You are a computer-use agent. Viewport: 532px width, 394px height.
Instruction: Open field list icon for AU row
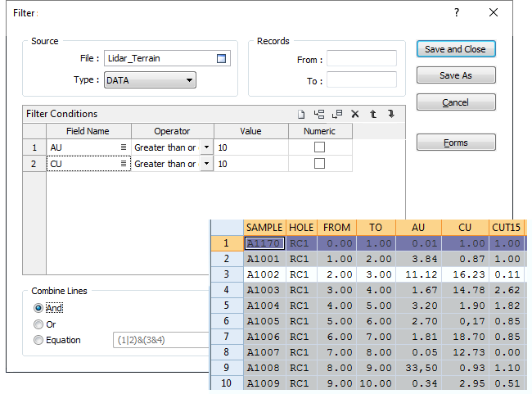pyautogui.click(x=124, y=147)
